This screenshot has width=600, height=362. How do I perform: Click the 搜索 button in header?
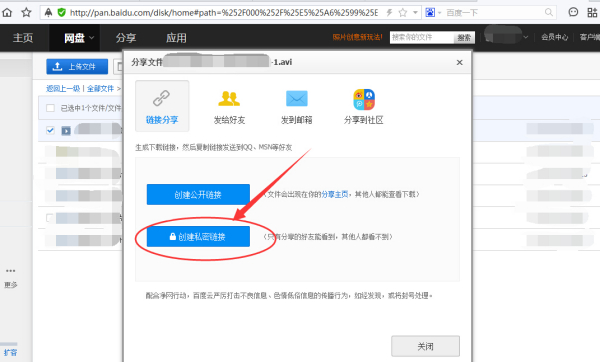pyautogui.click(x=464, y=38)
